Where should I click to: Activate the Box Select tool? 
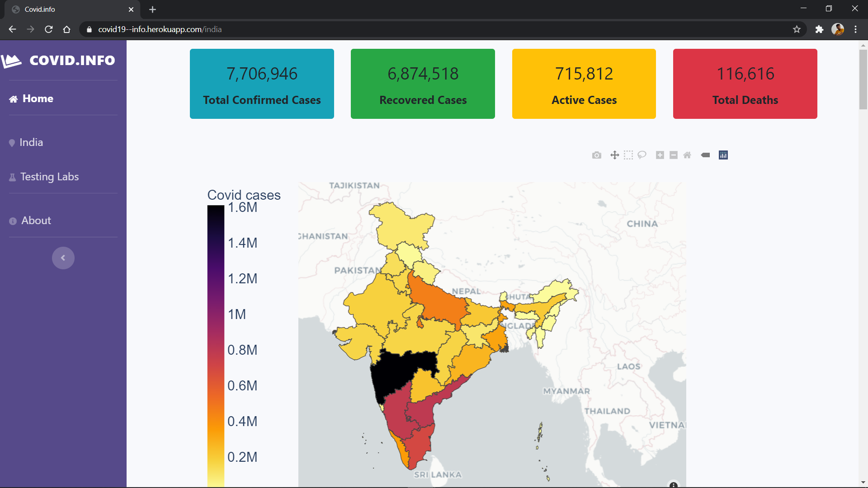click(628, 155)
